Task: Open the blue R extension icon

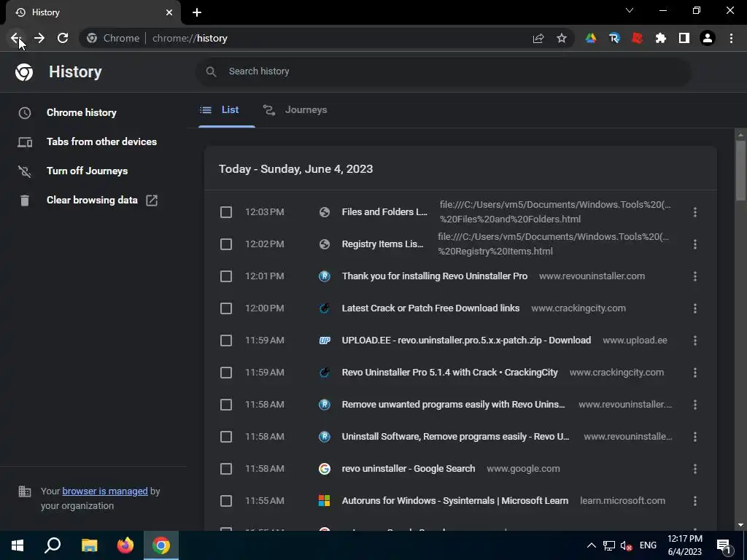Action: click(x=614, y=38)
